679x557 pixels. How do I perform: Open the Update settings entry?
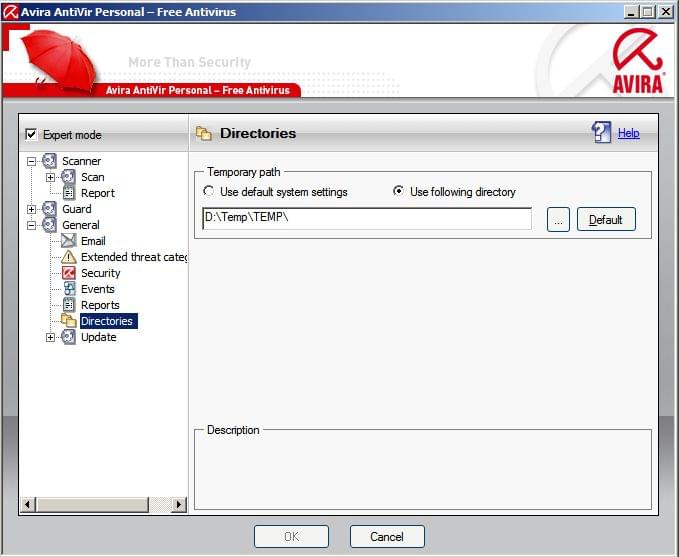pyautogui.click(x=99, y=337)
